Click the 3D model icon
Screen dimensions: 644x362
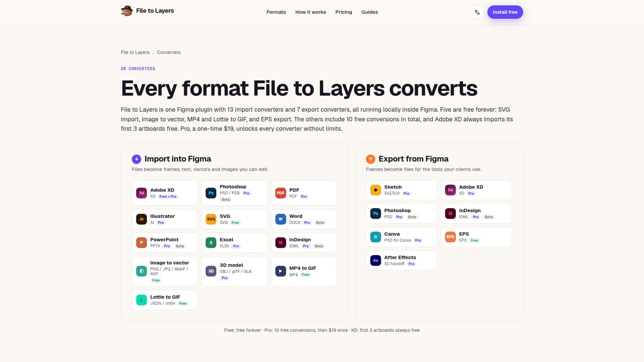click(x=211, y=271)
